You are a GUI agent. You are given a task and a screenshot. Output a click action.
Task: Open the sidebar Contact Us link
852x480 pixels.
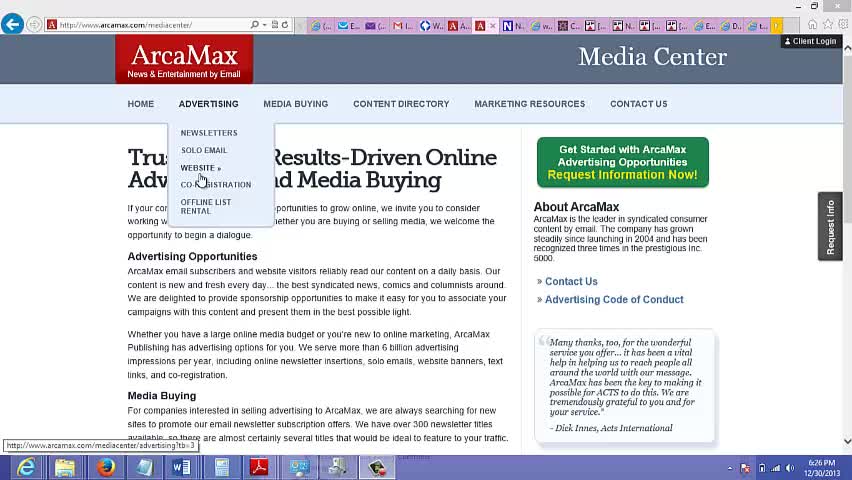pyautogui.click(x=571, y=282)
